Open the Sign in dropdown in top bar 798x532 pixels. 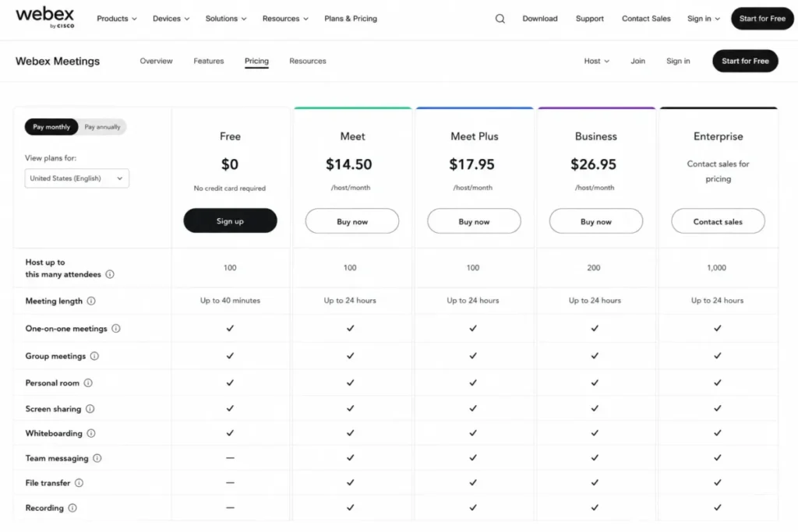click(704, 19)
